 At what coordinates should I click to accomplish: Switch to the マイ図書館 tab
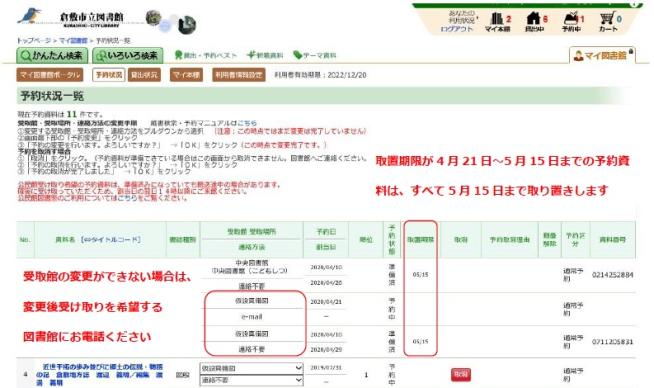[x=602, y=55]
